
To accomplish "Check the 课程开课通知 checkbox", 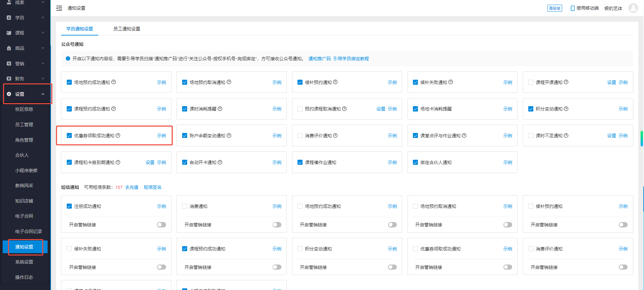I will (x=531, y=82).
